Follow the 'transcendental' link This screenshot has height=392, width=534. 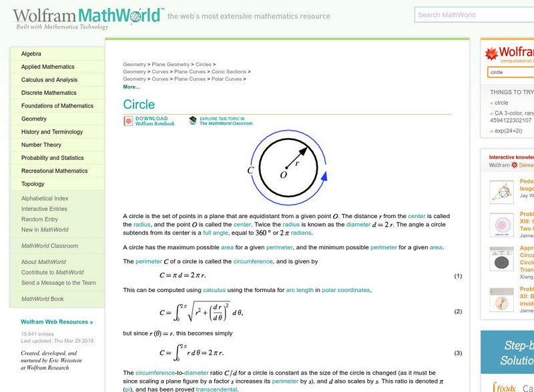tap(216, 389)
